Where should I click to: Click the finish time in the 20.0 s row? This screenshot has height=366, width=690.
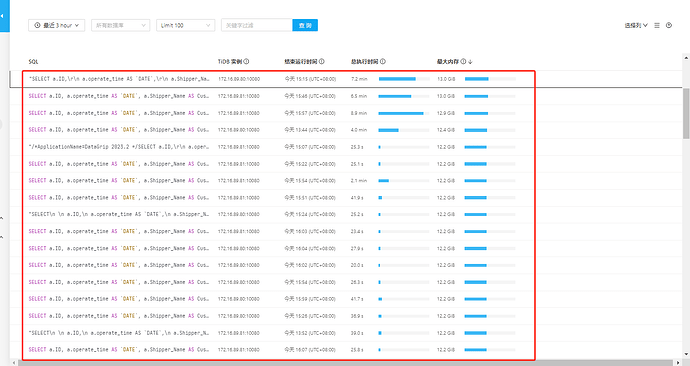coord(310,265)
